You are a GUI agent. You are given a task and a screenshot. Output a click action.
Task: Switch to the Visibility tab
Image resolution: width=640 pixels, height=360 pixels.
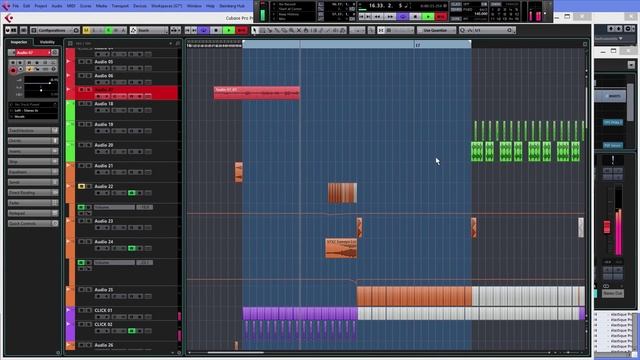(x=47, y=42)
